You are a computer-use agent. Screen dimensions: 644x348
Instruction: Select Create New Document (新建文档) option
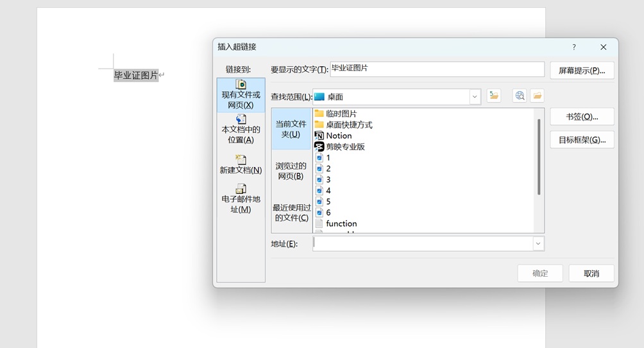[241, 164]
